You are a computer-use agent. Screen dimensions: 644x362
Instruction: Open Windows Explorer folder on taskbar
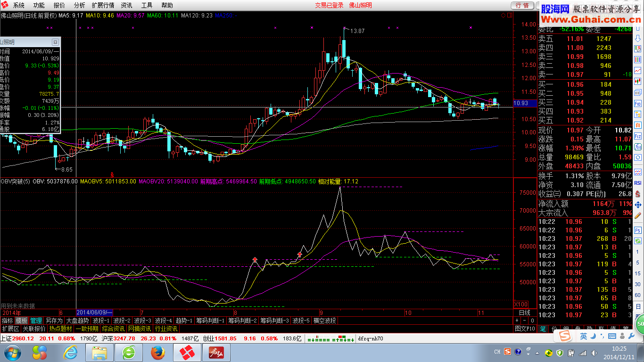coord(100,352)
